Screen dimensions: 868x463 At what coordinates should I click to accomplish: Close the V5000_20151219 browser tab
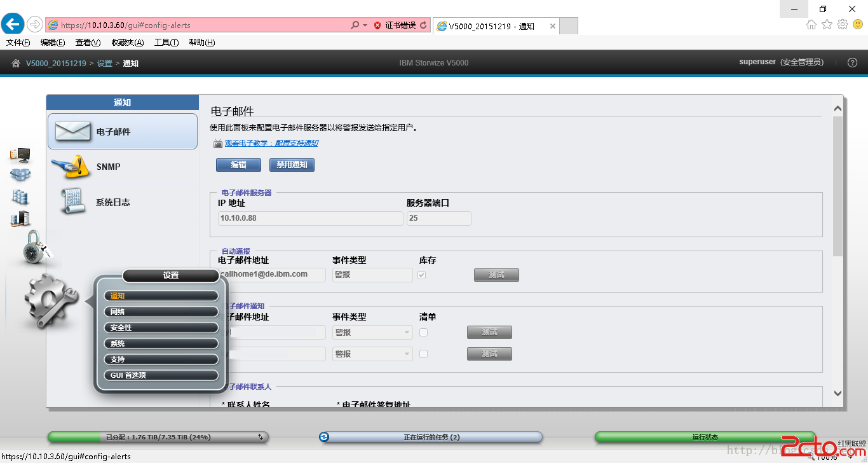553,26
